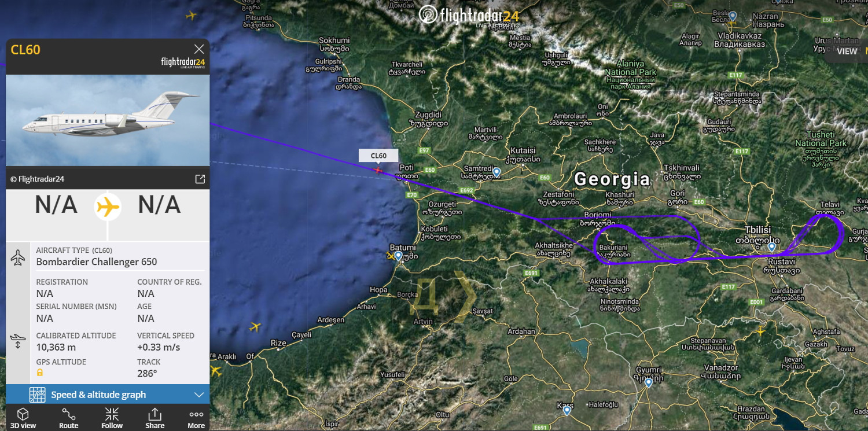868x431 pixels.
Task: Click Batumi airport pin marker
Action: pyautogui.click(x=399, y=255)
